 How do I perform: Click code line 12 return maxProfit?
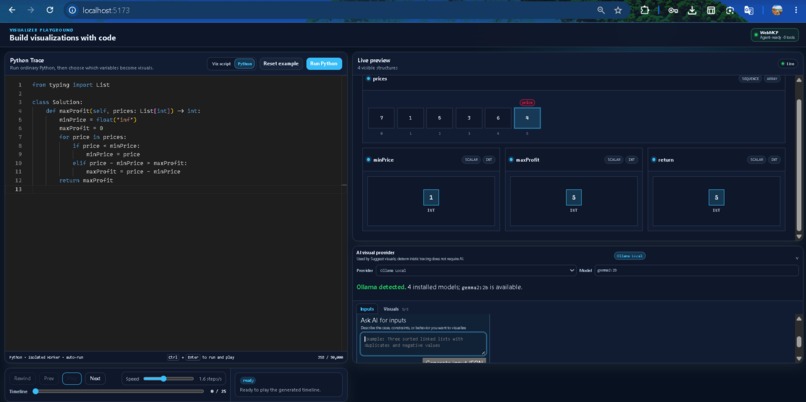(x=86, y=180)
